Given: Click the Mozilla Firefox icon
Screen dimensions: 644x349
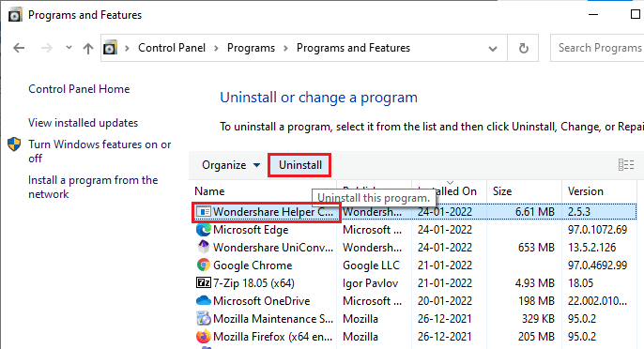Looking at the screenshot, I should (x=204, y=337).
